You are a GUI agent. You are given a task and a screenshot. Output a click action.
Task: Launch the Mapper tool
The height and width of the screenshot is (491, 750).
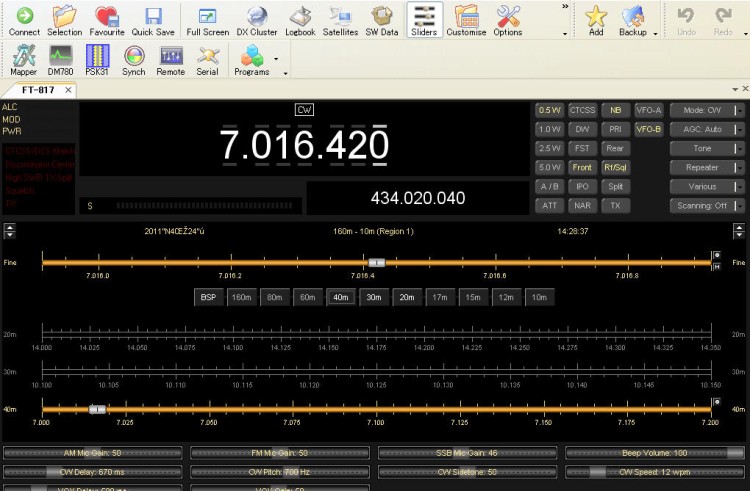click(24, 60)
